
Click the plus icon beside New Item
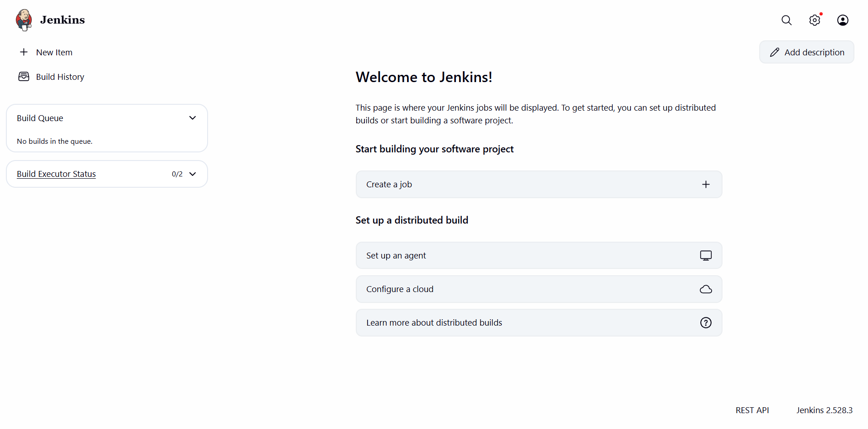(x=24, y=52)
